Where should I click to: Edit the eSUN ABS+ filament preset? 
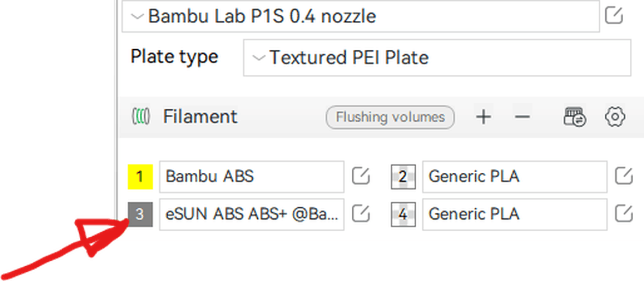coord(361,214)
